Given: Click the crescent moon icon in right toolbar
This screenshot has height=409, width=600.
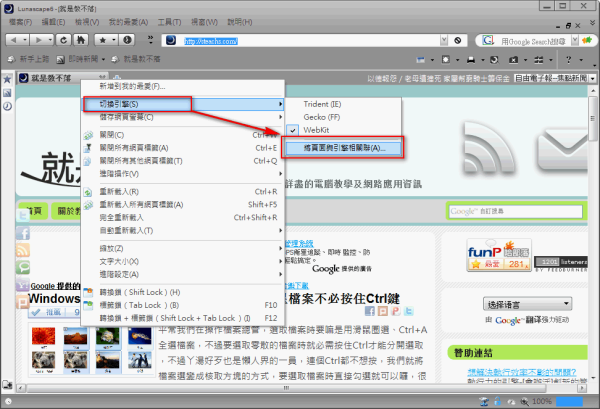Looking at the screenshot, I should click(x=494, y=60).
